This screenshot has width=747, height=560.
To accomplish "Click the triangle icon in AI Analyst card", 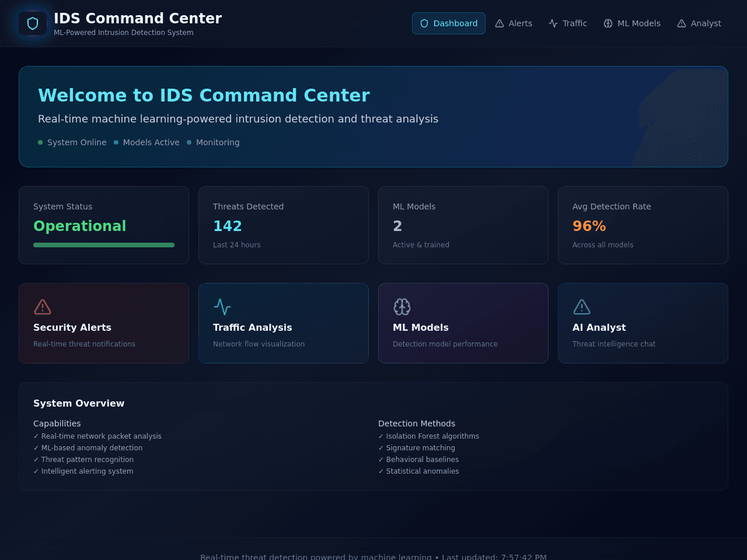I will [582, 307].
